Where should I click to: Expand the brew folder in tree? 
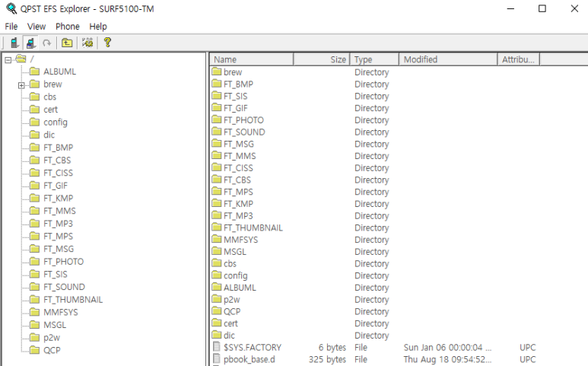[21, 85]
